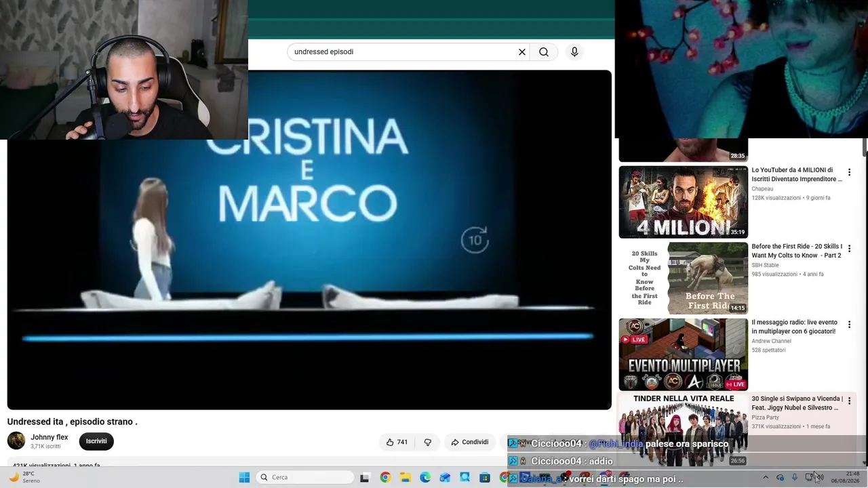
Task: Open options menu for 'Before the First Ride'
Action: (x=849, y=249)
